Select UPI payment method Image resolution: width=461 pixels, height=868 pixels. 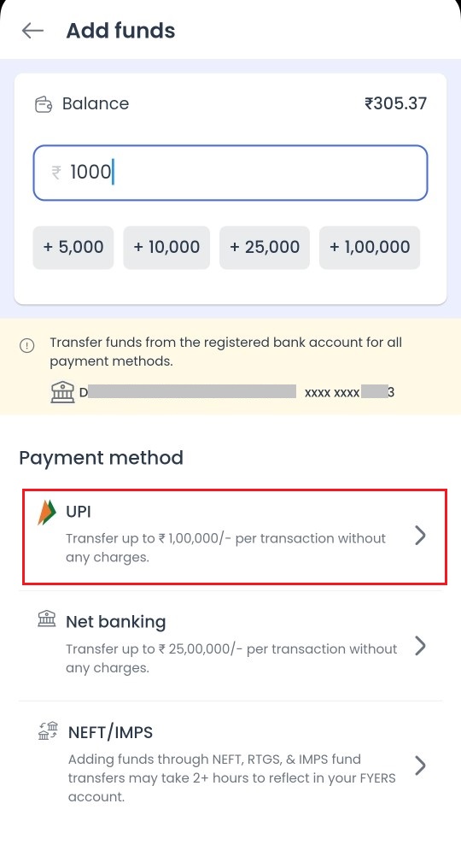tap(235, 536)
